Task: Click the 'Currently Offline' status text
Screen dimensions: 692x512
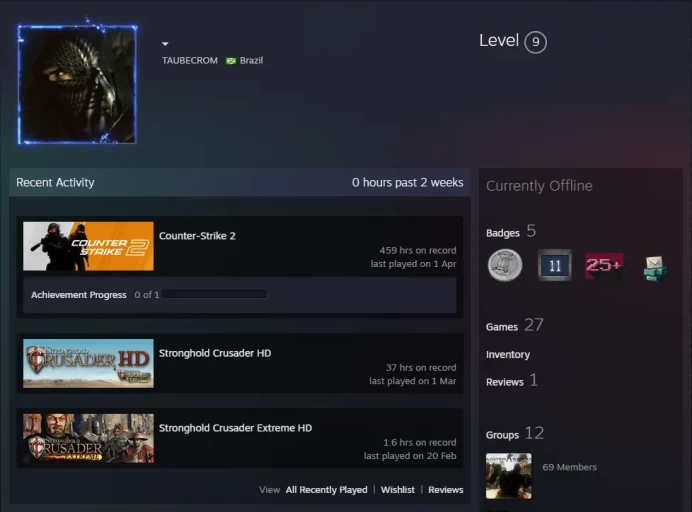Action: (x=539, y=186)
